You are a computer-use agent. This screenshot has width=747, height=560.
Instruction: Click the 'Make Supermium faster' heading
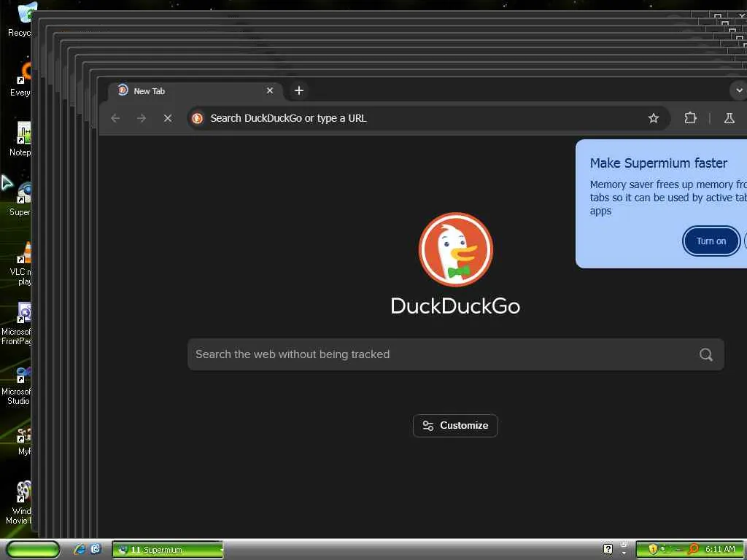(x=659, y=163)
